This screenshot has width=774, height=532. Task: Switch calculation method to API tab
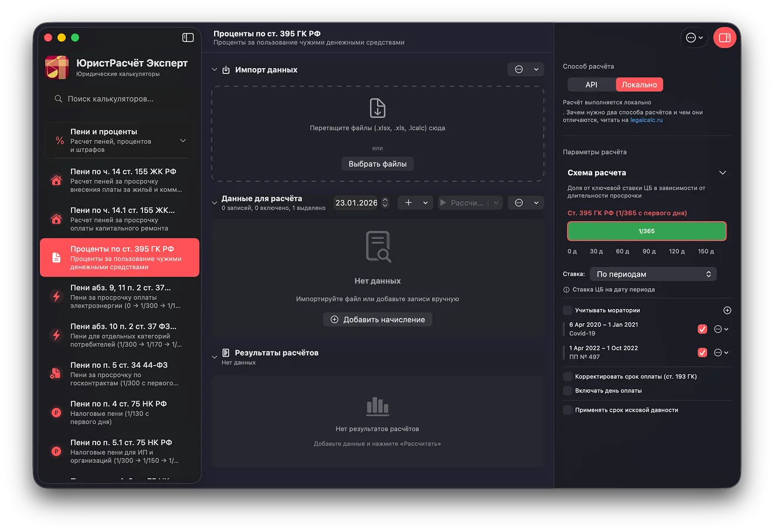pos(591,84)
